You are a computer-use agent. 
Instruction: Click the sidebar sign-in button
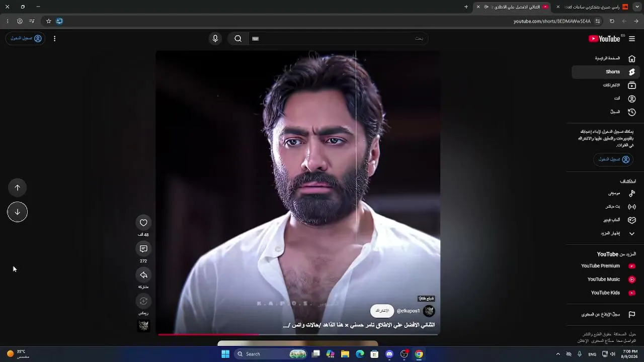[x=613, y=159]
